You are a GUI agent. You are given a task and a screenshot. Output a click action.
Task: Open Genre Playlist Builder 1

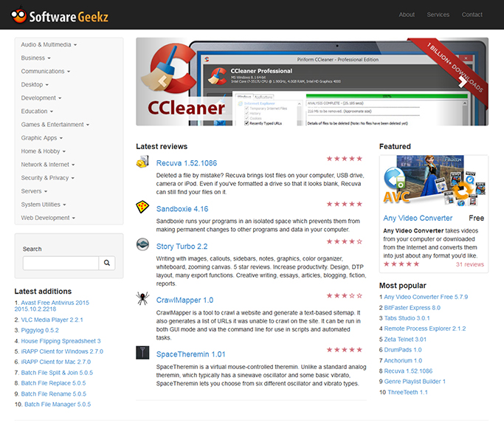click(x=415, y=382)
